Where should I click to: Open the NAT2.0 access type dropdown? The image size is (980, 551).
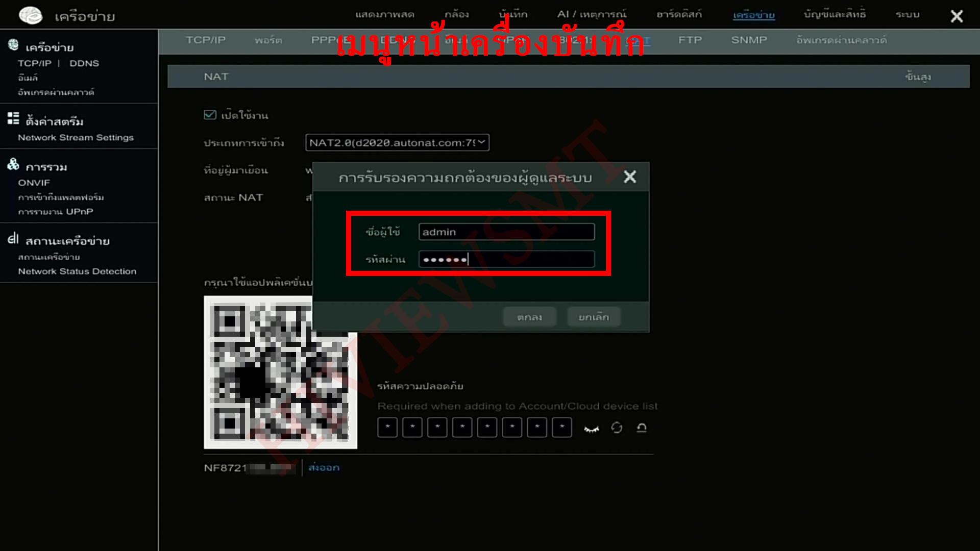point(397,143)
